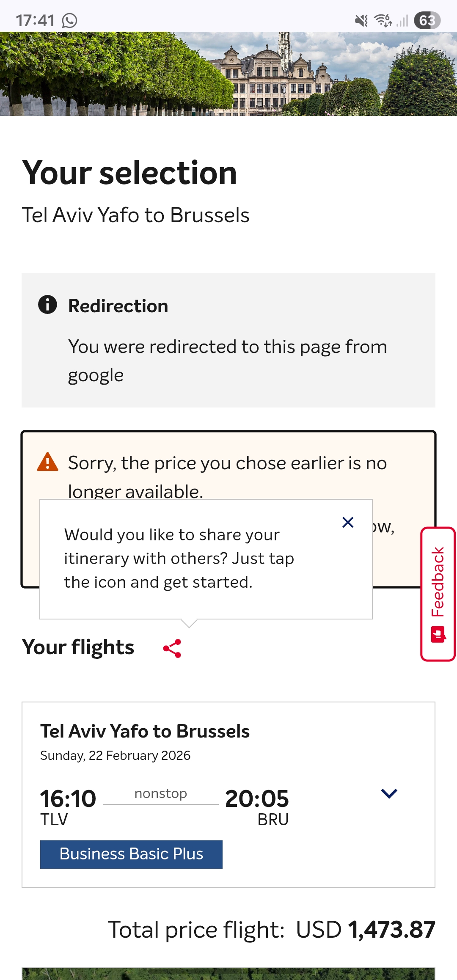Tap the cellular signal bars icon
This screenshot has height=980, width=457.
[402, 20]
